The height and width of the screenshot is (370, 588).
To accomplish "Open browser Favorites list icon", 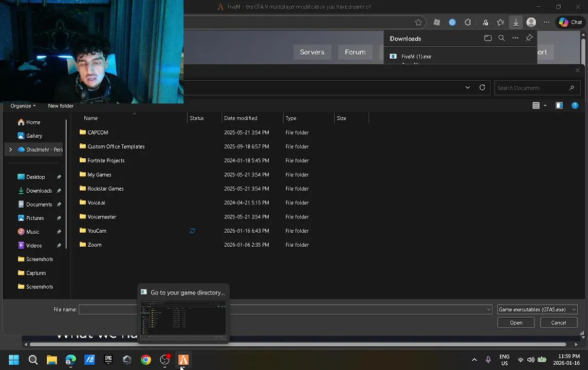I will (500, 23).
